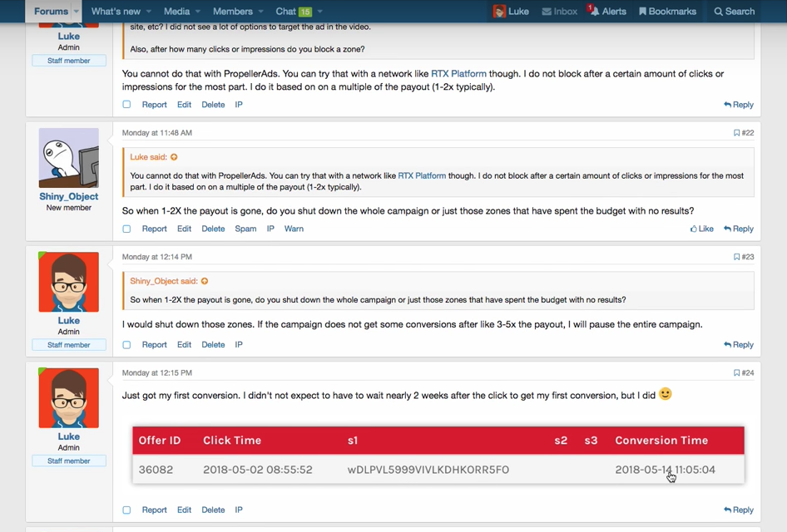Expand the Media dropdown arrow
This screenshot has height=532, width=787.
[198, 12]
